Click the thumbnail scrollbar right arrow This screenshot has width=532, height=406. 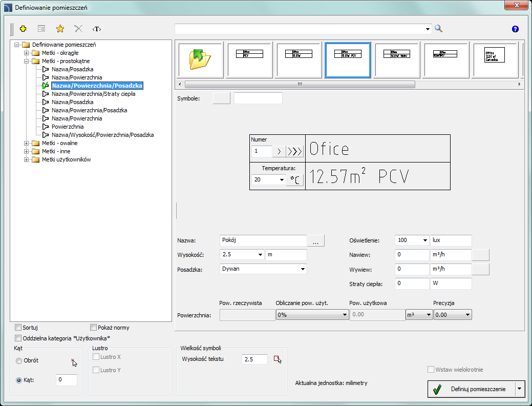(519, 84)
